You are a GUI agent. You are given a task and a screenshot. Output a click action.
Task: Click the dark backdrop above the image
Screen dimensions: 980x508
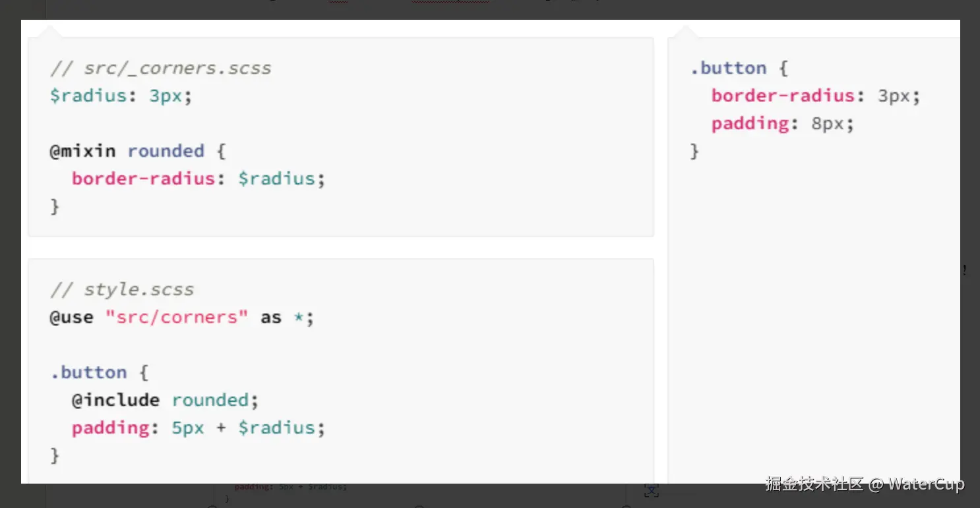pos(489,9)
